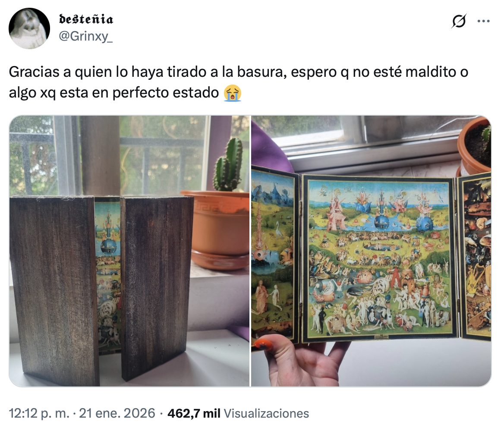504x428 pixels.
Task: Click the text 'algo xq esta en perfecto estado'
Action: (114, 93)
